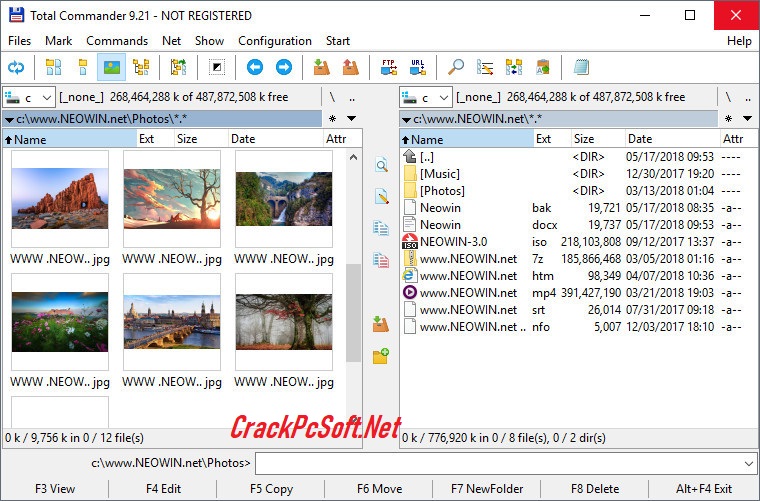Go forward with blue right arrow
This screenshot has width=760, height=501.
tap(284, 67)
